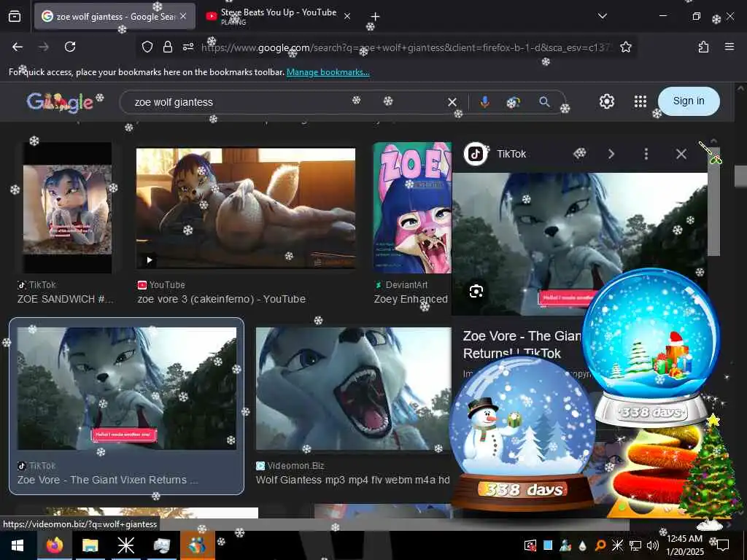Click the Sign in button
The height and width of the screenshot is (560, 747).
click(x=689, y=101)
